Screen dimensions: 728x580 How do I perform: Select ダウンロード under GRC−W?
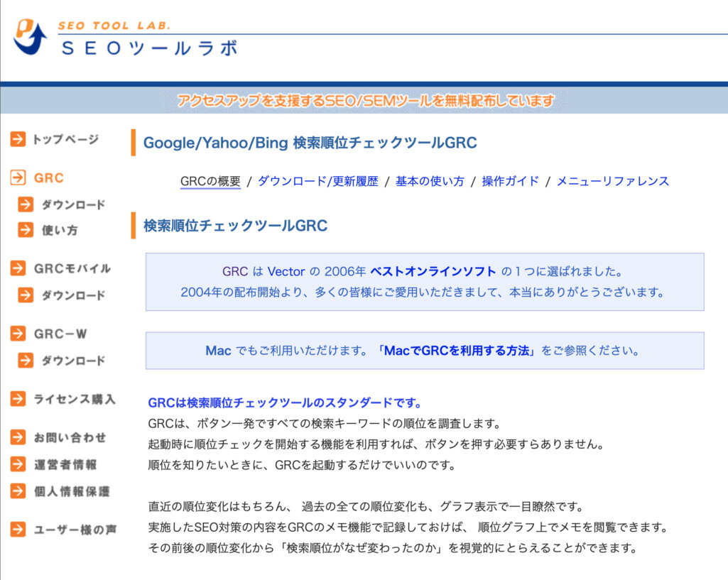(72, 361)
